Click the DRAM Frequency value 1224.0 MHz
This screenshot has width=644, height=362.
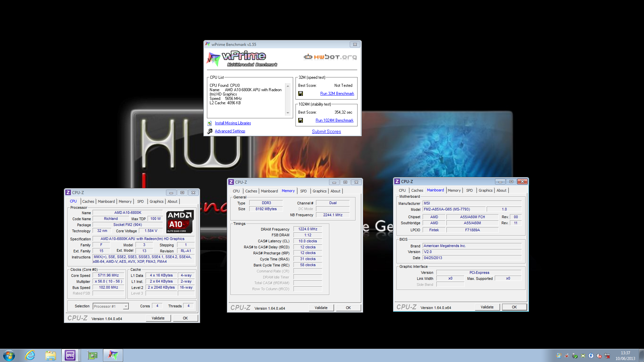point(308,229)
